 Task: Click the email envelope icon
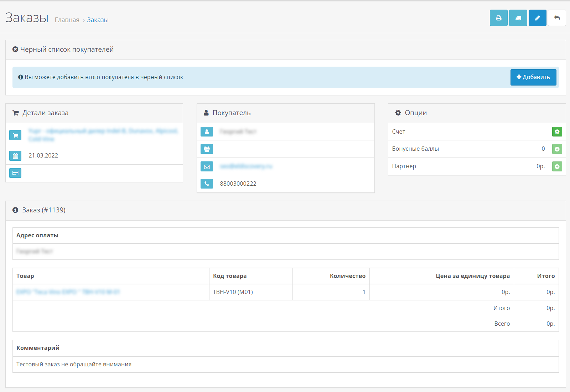[207, 166]
